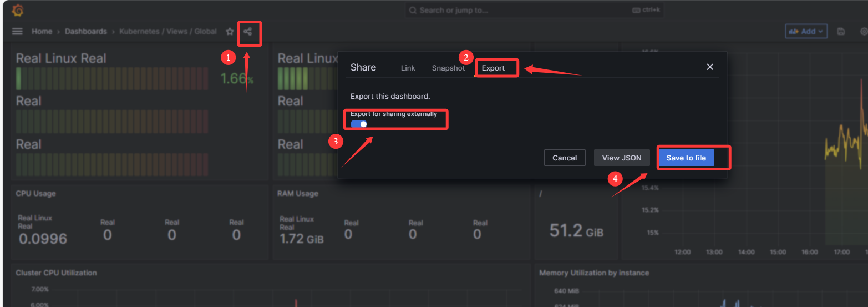Click Kubernetes / Views / Global breadcrumb
The image size is (868, 307).
coord(168,32)
